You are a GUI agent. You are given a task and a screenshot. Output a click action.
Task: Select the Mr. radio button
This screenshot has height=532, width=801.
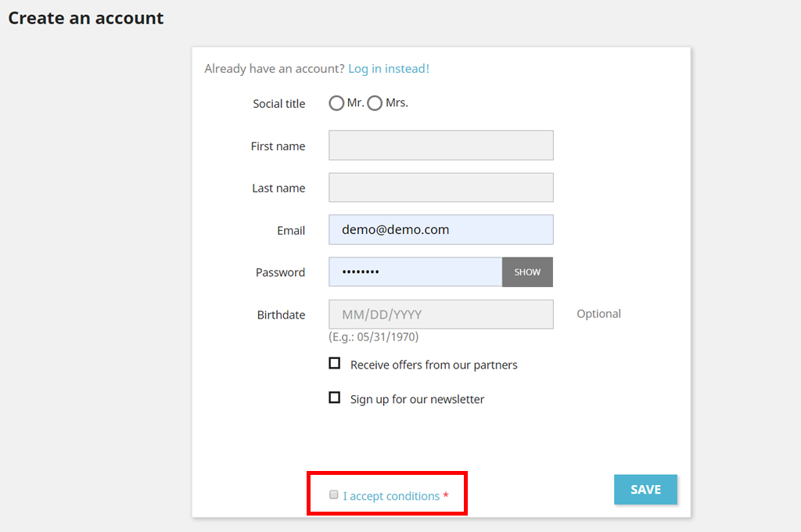[x=336, y=103]
